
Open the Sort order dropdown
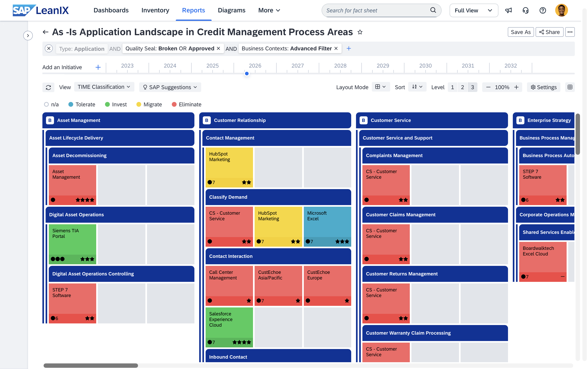(417, 87)
